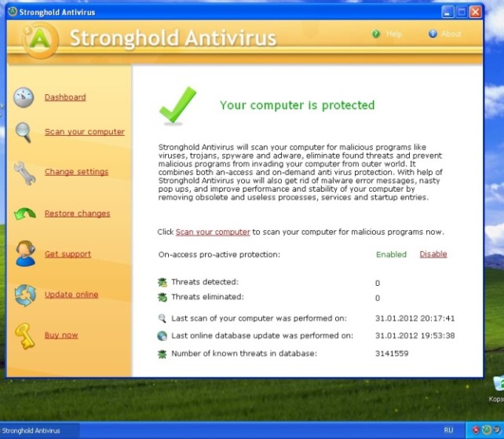Viewport: 504px width, 439px height.
Task: Click the large green checkmark status icon
Action: (177, 106)
